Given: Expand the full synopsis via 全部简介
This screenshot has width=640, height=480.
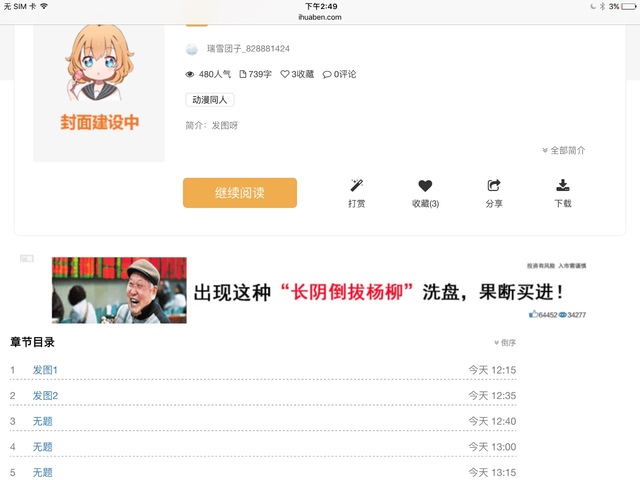Looking at the screenshot, I should point(564,150).
